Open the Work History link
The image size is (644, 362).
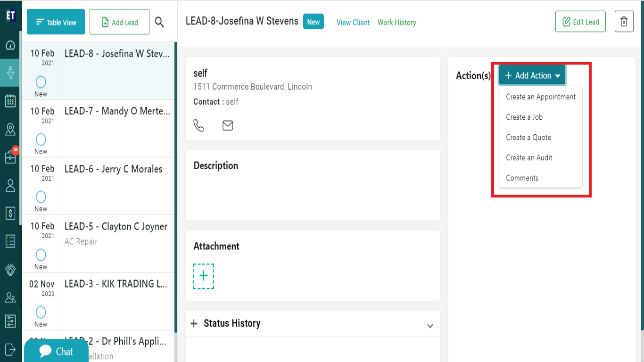pos(397,23)
